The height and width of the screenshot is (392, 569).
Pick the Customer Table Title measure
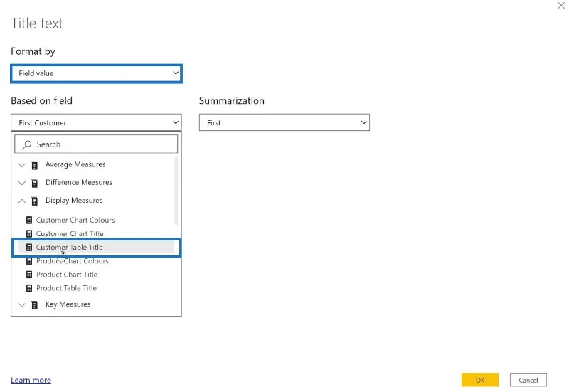[x=69, y=247]
